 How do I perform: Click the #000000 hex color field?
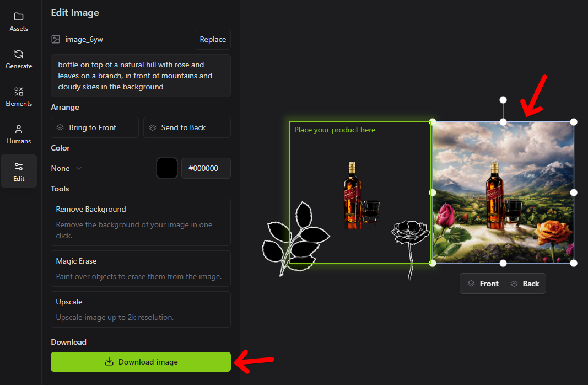click(206, 168)
